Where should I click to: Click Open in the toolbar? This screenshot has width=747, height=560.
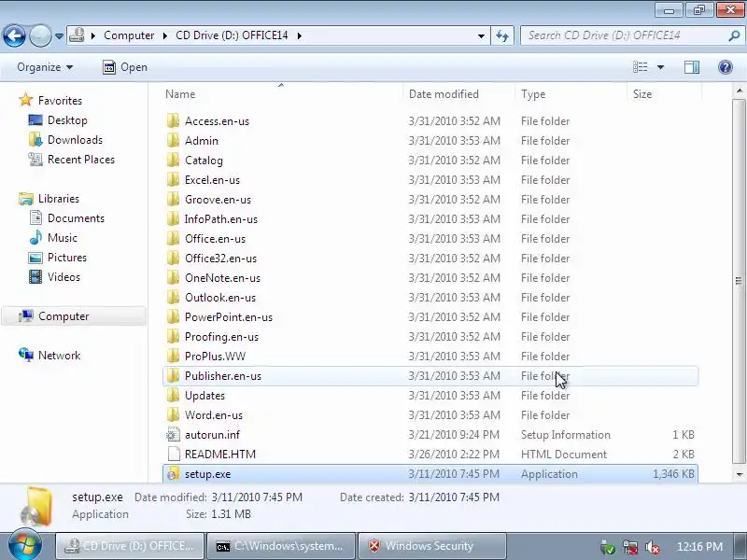tap(125, 67)
